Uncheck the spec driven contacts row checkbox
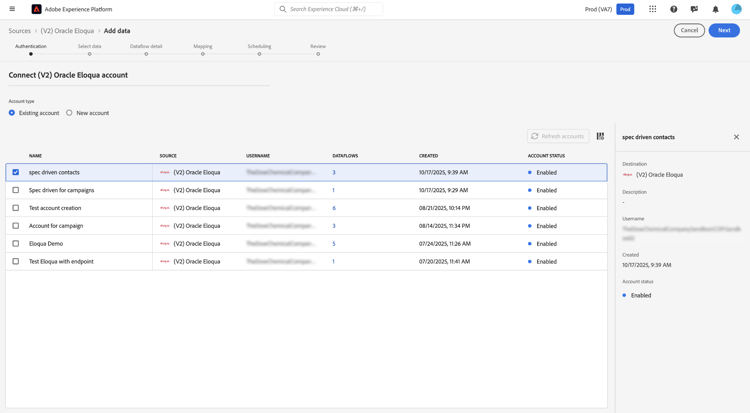 pos(16,172)
